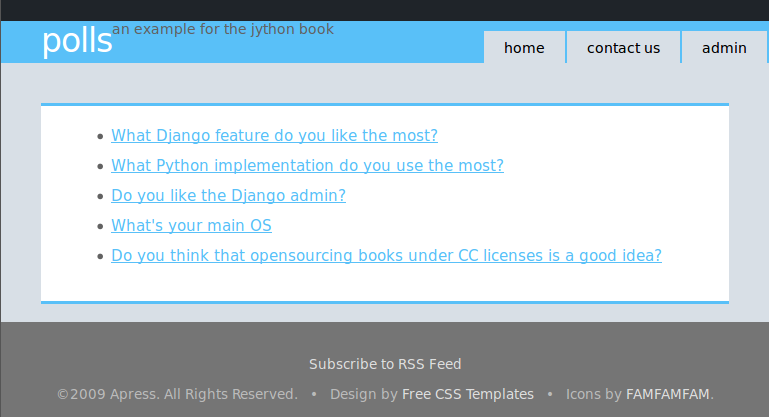Click bullet beside the Python implementation poll

point(98,167)
